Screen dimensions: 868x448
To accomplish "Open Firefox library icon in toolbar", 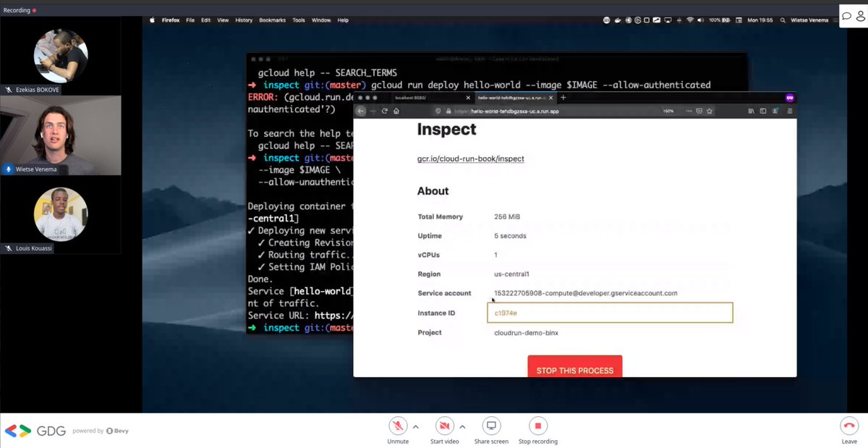I will point(752,111).
